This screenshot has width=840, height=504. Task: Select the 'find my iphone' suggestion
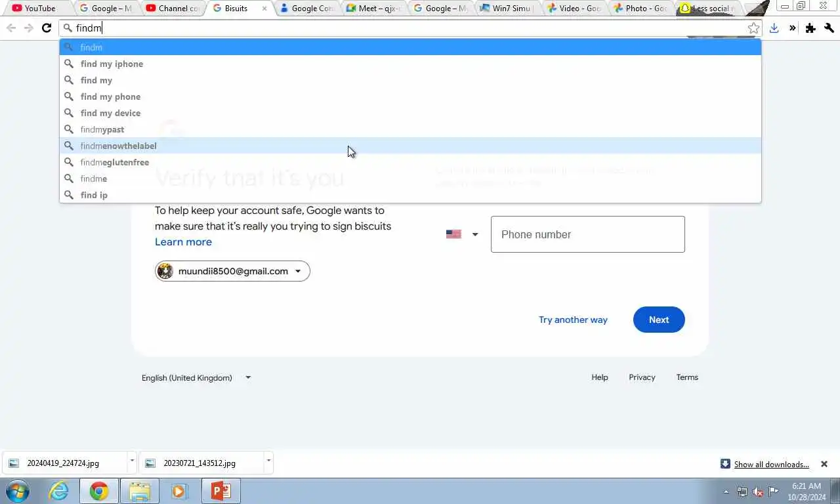(x=410, y=64)
